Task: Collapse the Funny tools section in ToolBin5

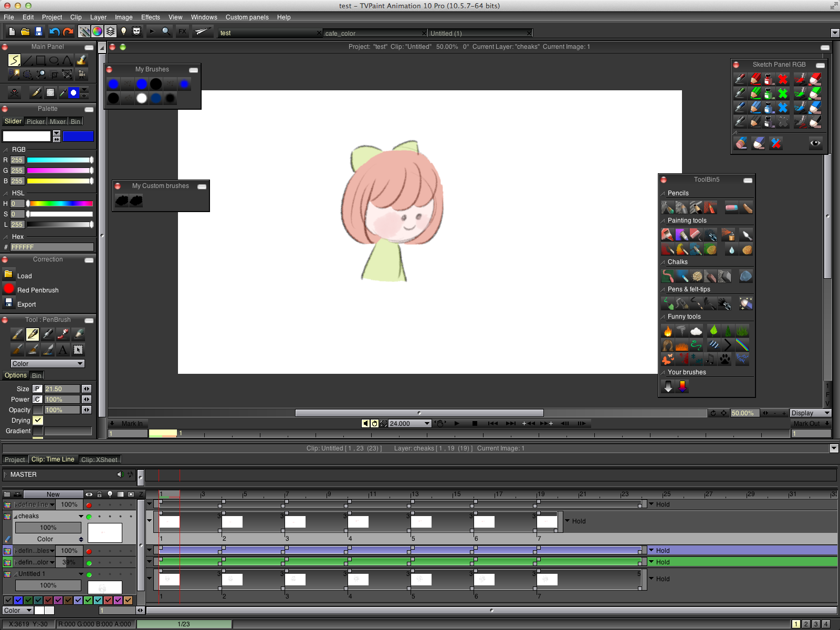Action: (x=662, y=316)
